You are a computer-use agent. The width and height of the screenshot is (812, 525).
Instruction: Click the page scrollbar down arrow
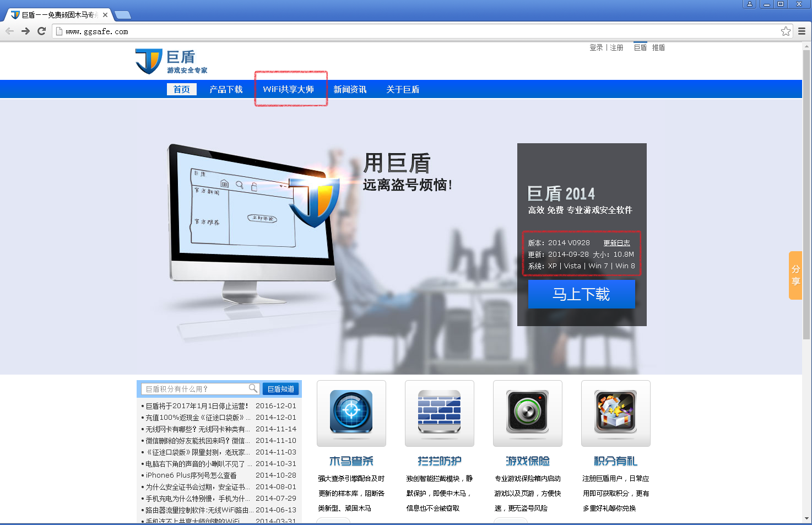(x=807, y=518)
